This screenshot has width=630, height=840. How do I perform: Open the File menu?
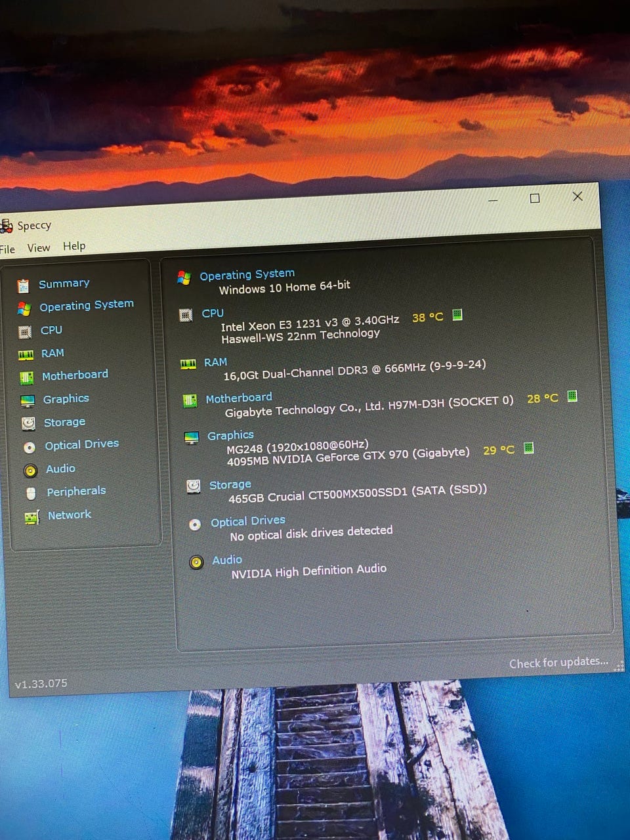7,249
